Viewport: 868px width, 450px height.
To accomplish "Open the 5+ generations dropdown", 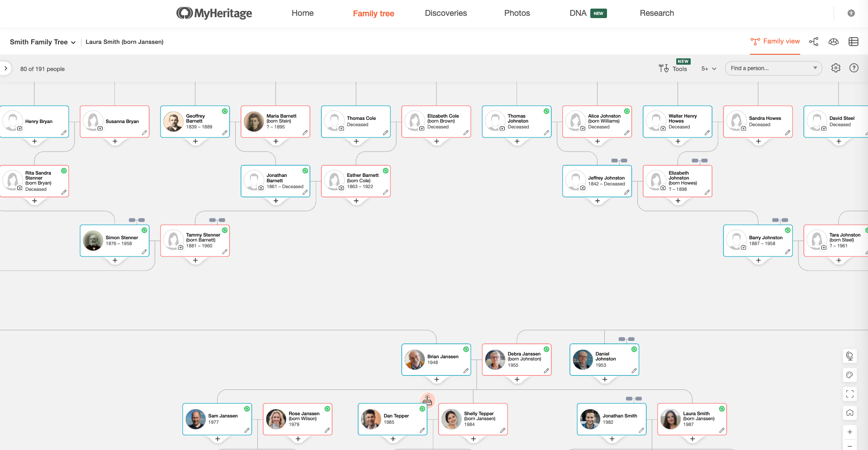I will (x=709, y=69).
